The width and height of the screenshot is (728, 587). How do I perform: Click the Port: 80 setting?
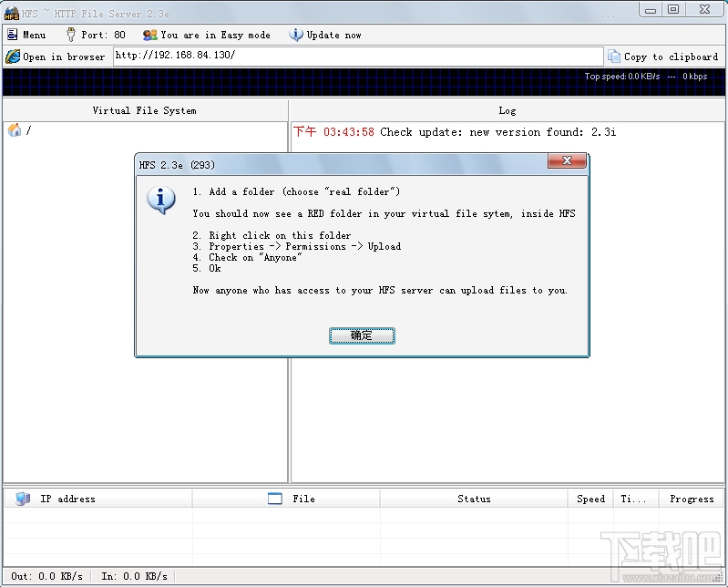[x=96, y=35]
